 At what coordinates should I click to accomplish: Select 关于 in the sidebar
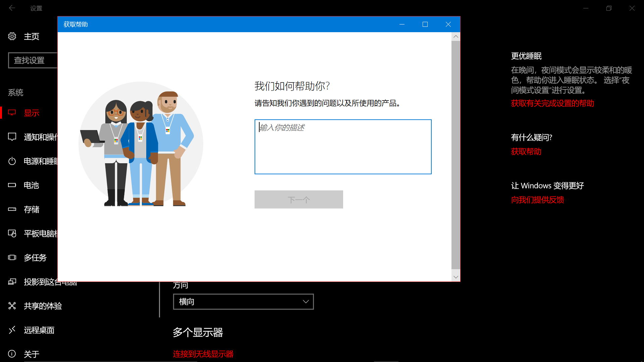(32, 354)
